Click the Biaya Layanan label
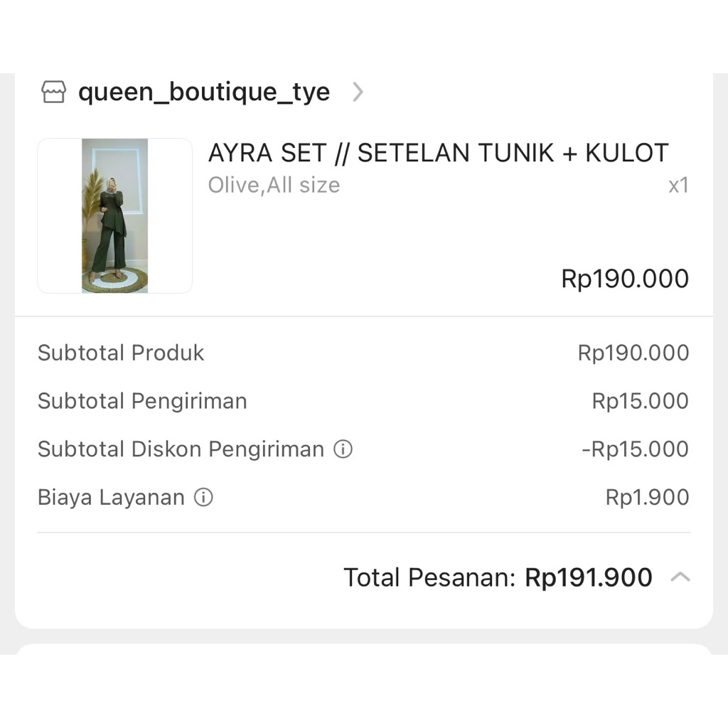Image resolution: width=728 pixels, height=728 pixels. coord(111,498)
